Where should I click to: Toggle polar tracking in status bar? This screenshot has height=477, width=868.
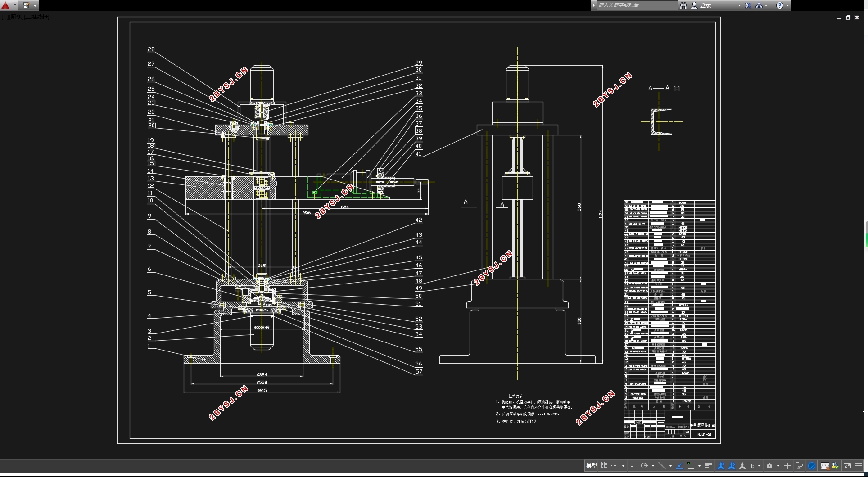pyautogui.click(x=644, y=466)
